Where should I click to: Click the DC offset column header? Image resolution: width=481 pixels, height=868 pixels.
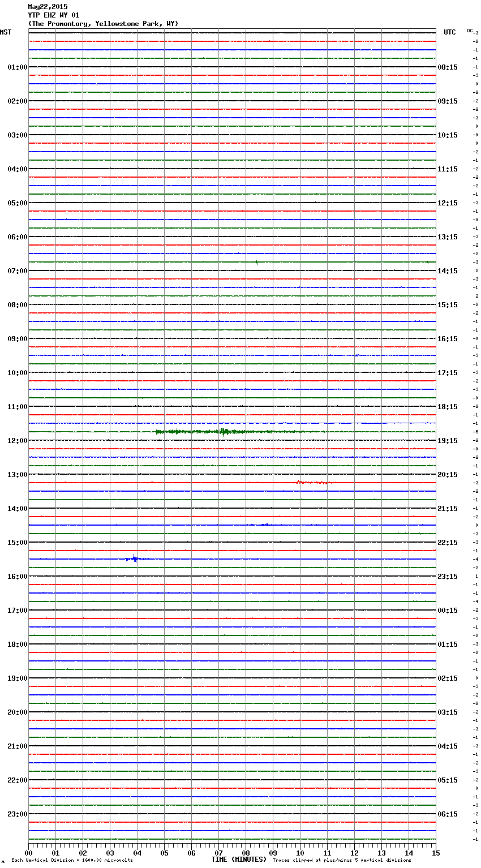(470, 31)
